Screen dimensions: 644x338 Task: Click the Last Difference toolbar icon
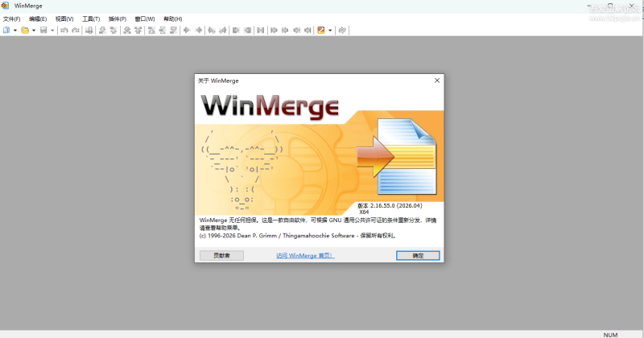[174, 30]
